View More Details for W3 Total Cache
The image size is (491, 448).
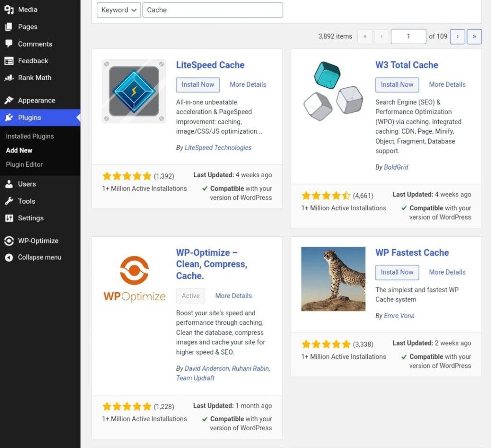coord(447,84)
